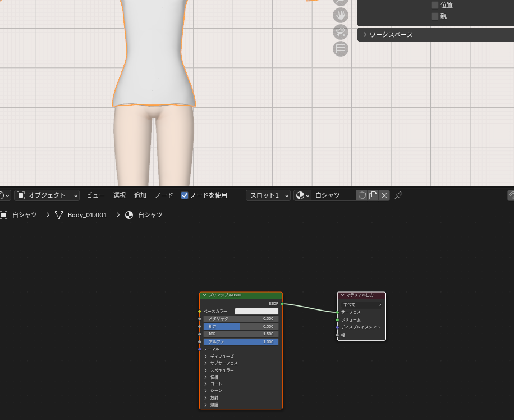This screenshot has height=420, width=514.
Task: Open the 追加 menu
Action: click(140, 195)
